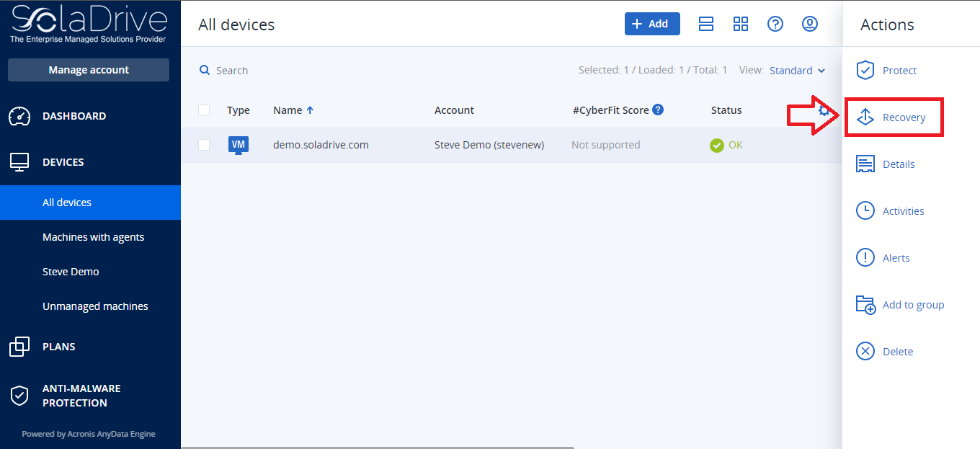The width and height of the screenshot is (980, 449).
Task: Click Delete action label
Action: (x=898, y=352)
